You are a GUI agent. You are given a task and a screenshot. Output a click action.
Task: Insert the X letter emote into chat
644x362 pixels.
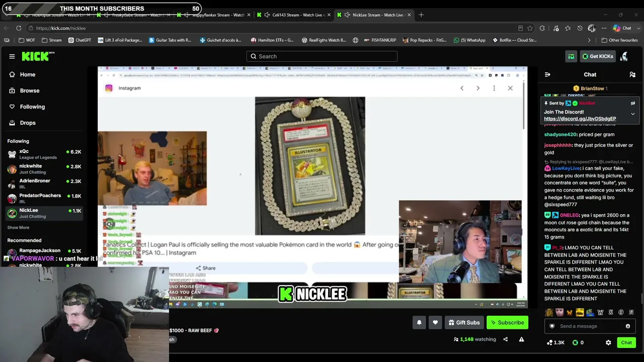[611, 312]
